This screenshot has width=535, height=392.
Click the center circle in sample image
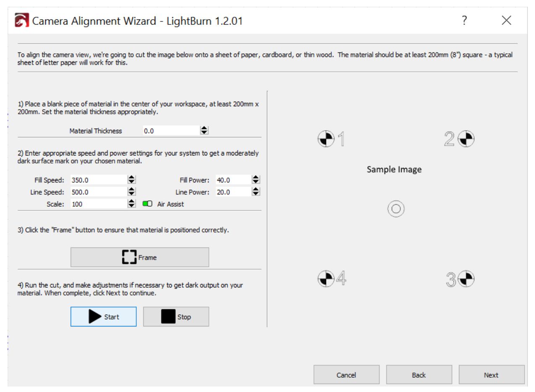(x=396, y=209)
